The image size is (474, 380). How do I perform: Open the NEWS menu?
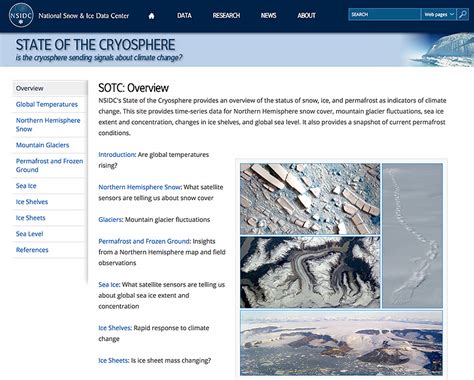coord(268,15)
